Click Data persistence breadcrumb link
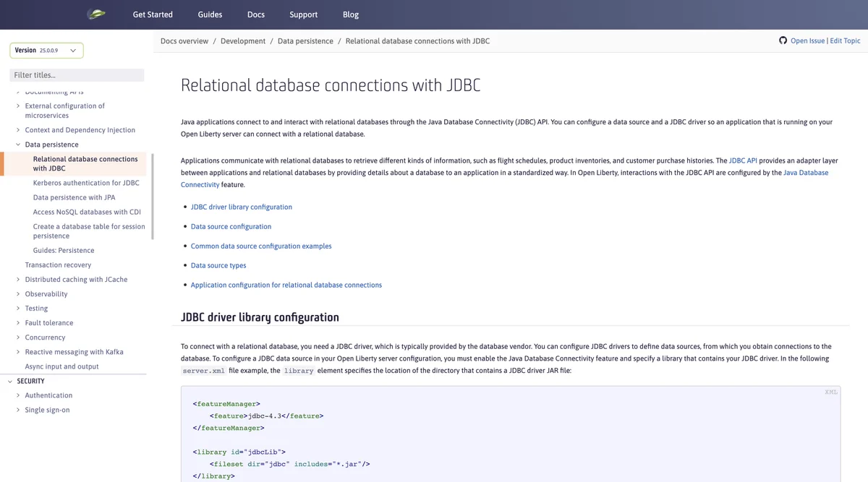 coord(305,41)
